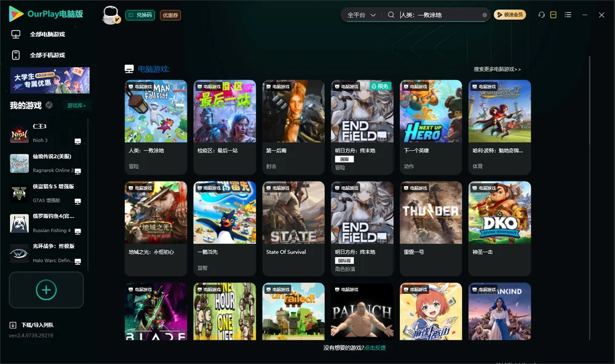This screenshot has height=364, width=615.
Task: Open the One Hour One Life thumbnail
Action: [224, 312]
